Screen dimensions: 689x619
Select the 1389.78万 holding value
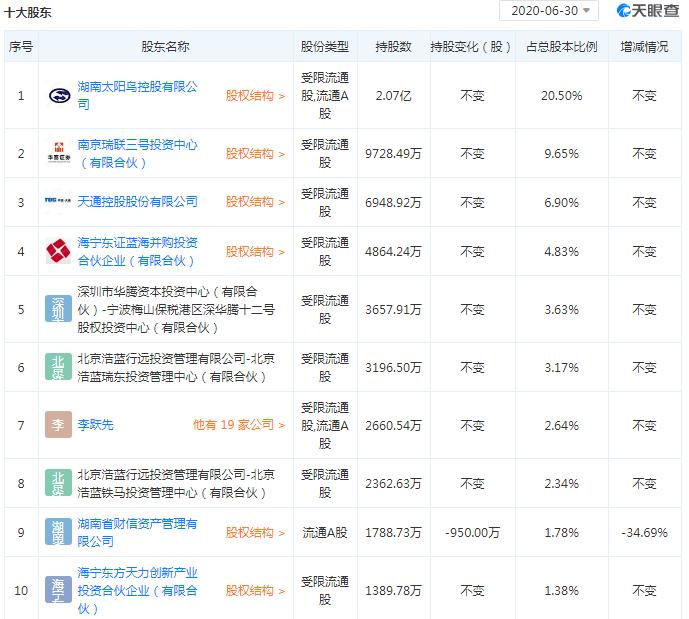(393, 591)
